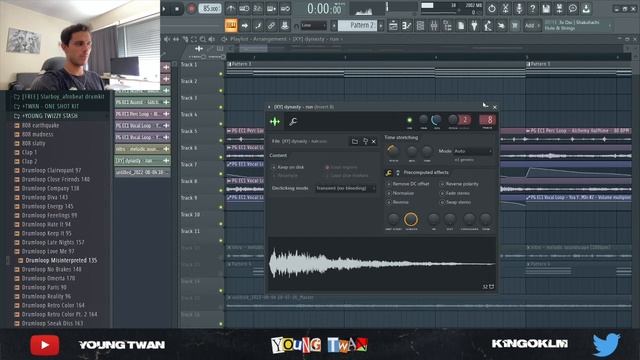Image resolution: width=640 pixels, height=360 pixels.
Task: Open the Time stretching Mode Auto dropdown
Action: 473,151
